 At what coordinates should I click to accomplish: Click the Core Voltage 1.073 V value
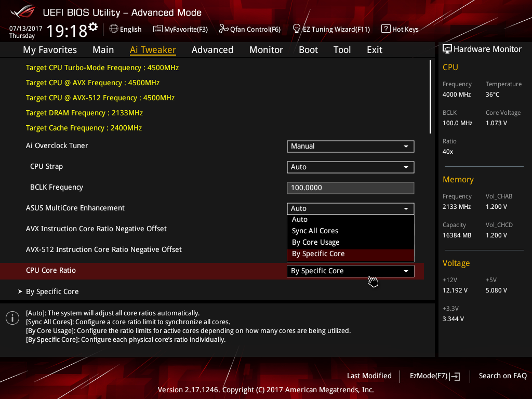click(496, 123)
